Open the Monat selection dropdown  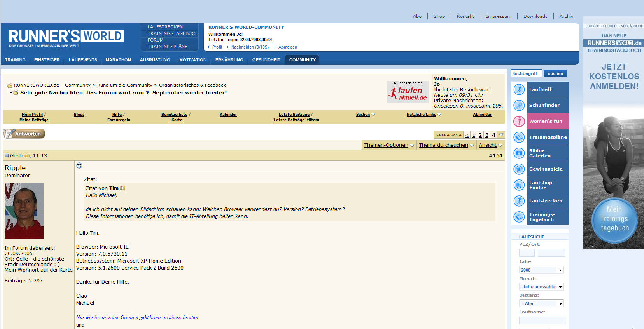tap(541, 287)
